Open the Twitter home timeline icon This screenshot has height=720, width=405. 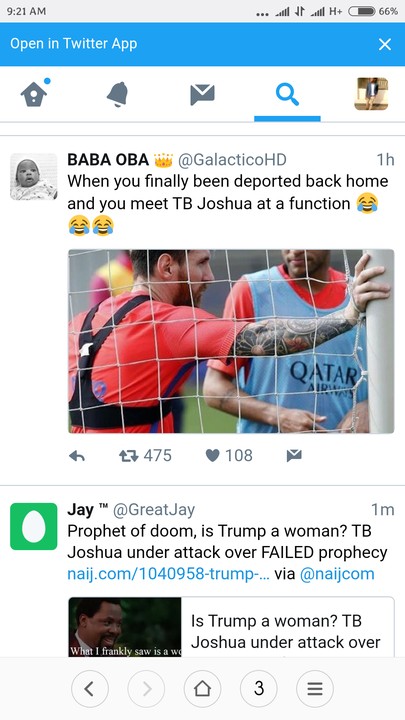pos(34,94)
